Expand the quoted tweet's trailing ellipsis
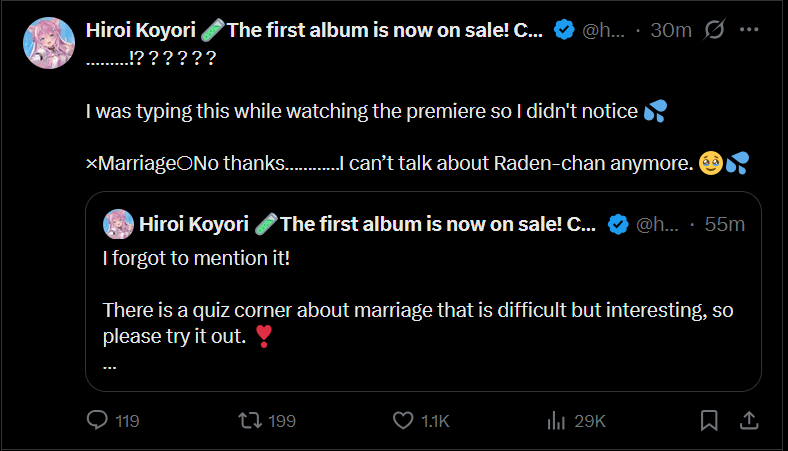Screen dimensions: 788x451 (x=110, y=364)
